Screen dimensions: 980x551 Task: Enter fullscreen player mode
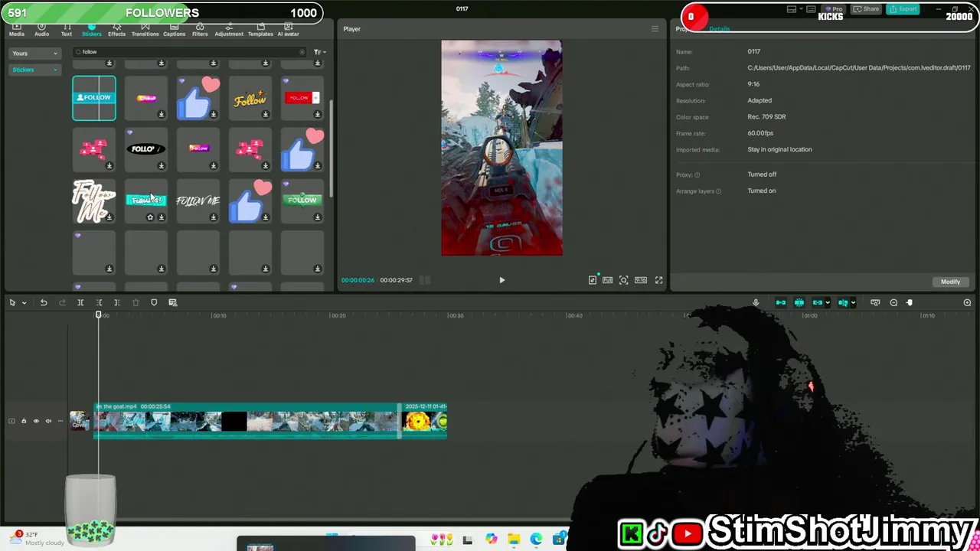(x=658, y=280)
